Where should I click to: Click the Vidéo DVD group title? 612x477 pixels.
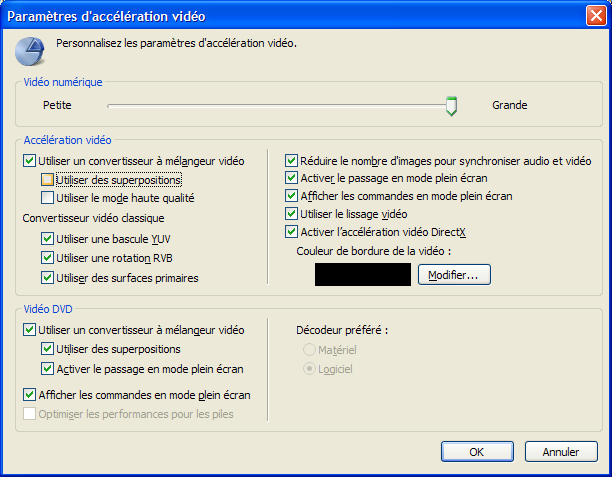point(48,309)
